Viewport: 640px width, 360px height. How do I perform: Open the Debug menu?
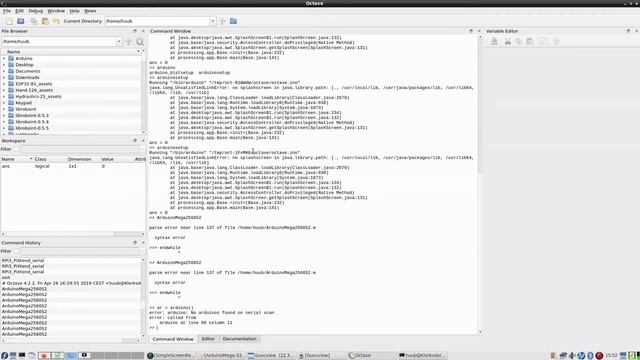[x=36, y=11]
